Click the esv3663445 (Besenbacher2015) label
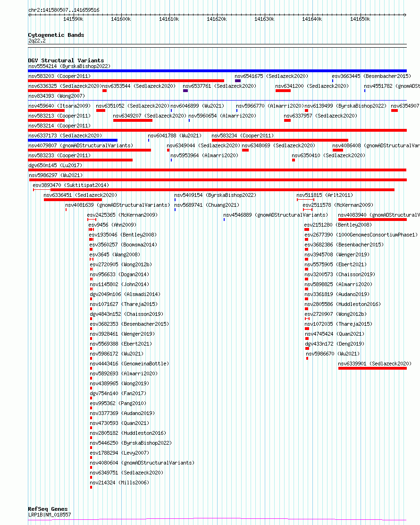This screenshot has width=420, height=525. (x=371, y=76)
